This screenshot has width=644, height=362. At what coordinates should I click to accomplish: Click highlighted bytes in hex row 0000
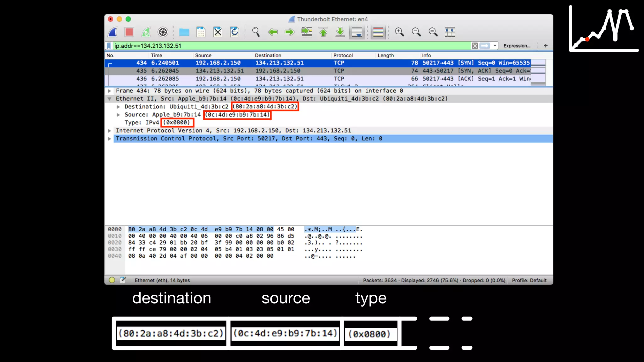pyautogui.click(x=201, y=229)
